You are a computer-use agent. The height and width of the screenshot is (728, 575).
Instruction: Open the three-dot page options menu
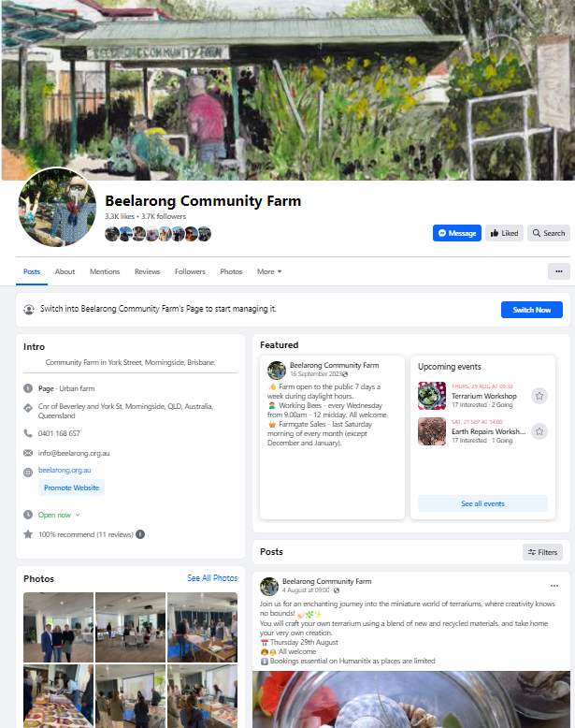click(x=559, y=271)
